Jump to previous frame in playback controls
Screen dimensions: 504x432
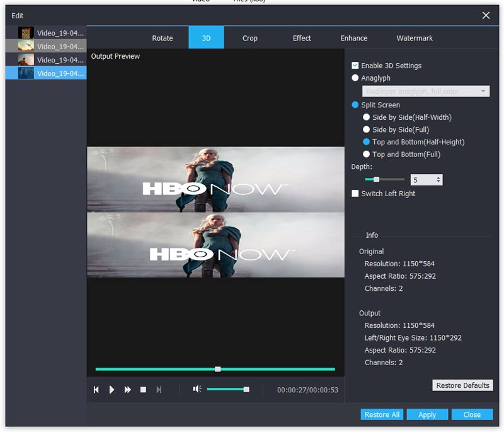click(96, 390)
